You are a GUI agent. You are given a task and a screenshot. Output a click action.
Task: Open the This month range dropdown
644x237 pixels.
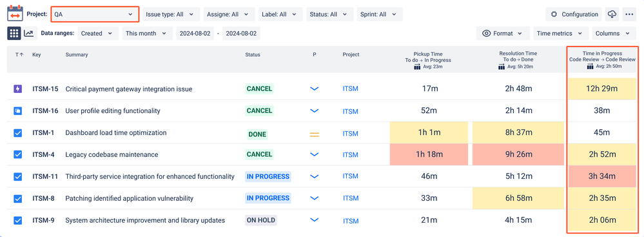click(148, 34)
